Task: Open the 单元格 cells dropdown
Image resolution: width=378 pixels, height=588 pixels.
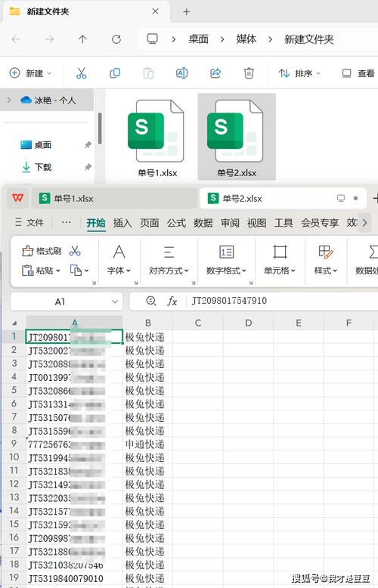Action: tap(280, 260)
